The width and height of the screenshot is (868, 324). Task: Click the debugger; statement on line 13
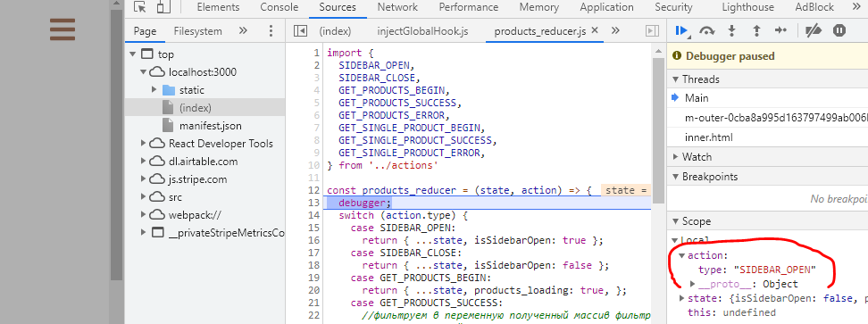(365, 203)
